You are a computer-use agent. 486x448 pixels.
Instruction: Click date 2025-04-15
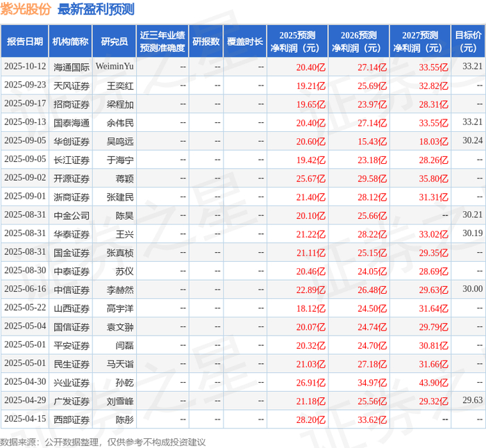point(25,419)
